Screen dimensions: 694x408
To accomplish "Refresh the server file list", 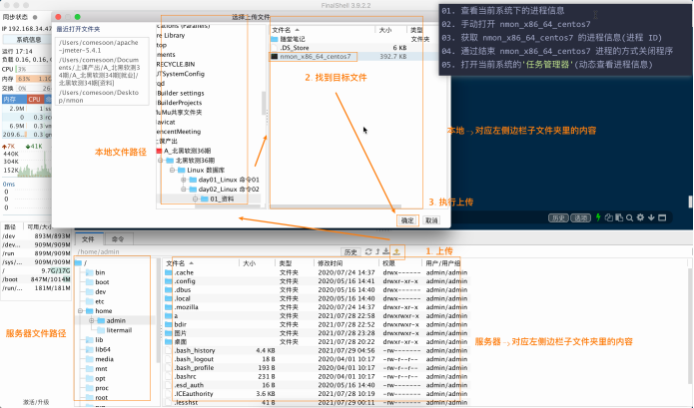I will click(368, 251).
